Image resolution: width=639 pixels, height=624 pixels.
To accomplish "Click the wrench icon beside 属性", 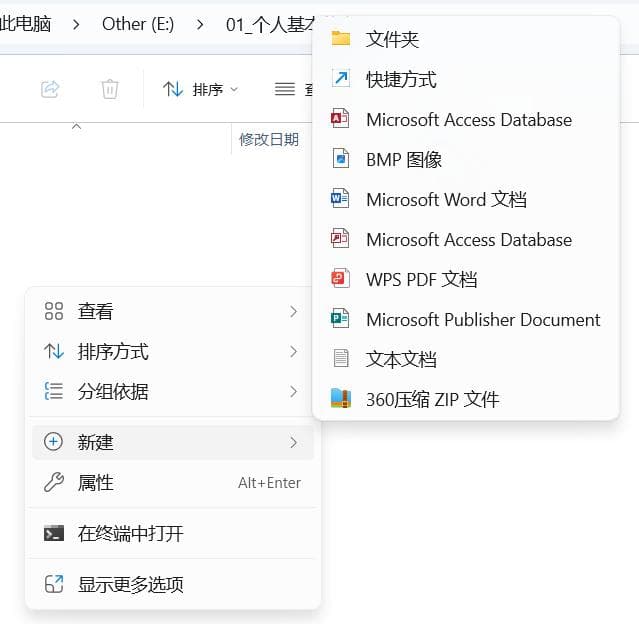I will (x=54, y=482).
